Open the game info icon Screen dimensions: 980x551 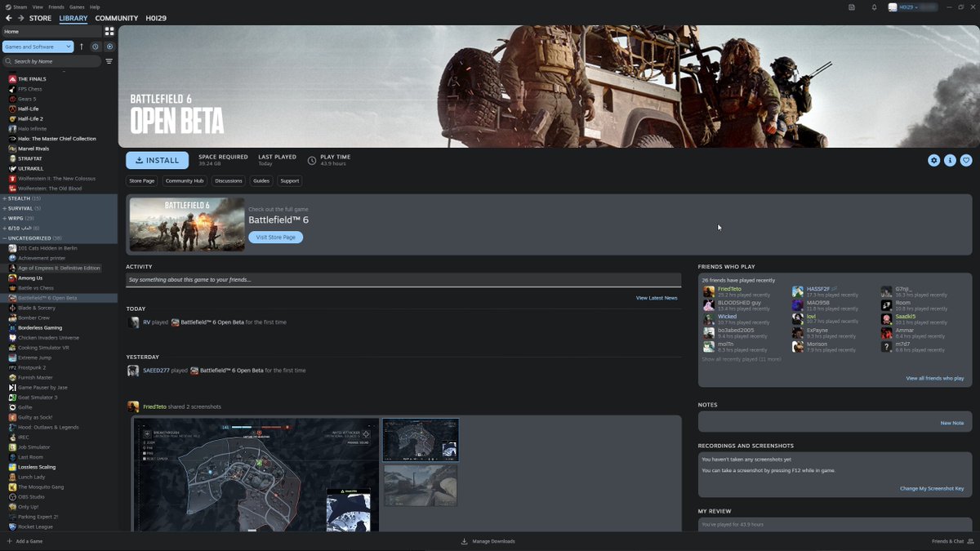click(x=950, y=161)
